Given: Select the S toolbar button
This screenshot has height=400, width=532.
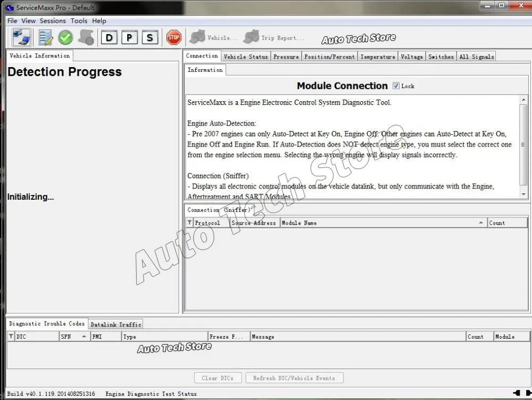Looking at the screenshot, I should [149, 37].
